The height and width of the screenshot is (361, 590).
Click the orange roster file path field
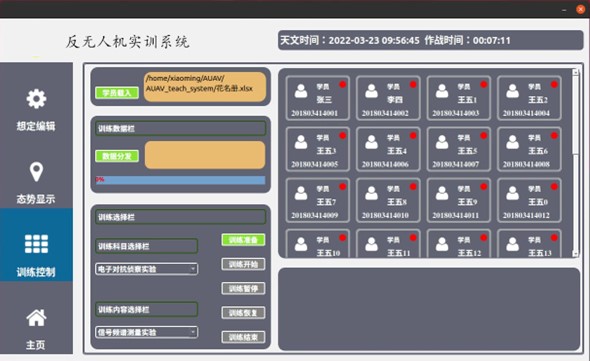tap(205, 87)
